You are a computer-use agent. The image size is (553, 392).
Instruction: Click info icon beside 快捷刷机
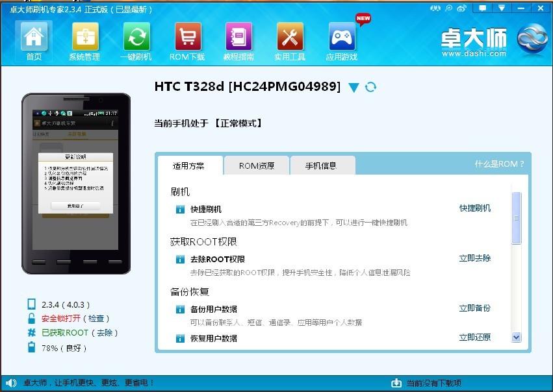180,210
